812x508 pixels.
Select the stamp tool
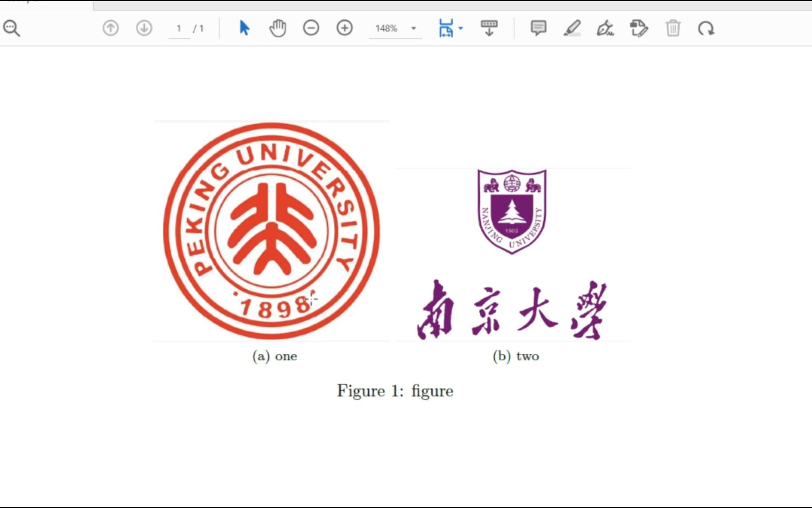coord(639,28)
